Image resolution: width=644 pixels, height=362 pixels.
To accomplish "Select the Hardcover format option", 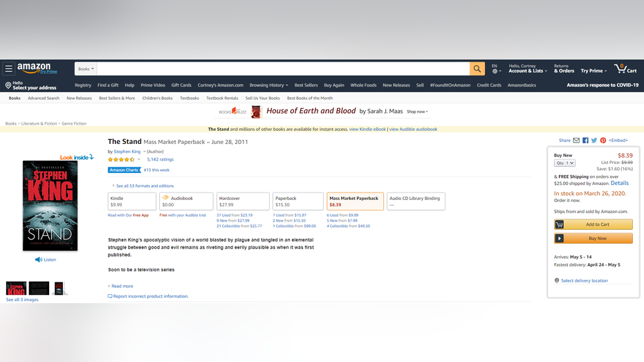I will 243,201.
